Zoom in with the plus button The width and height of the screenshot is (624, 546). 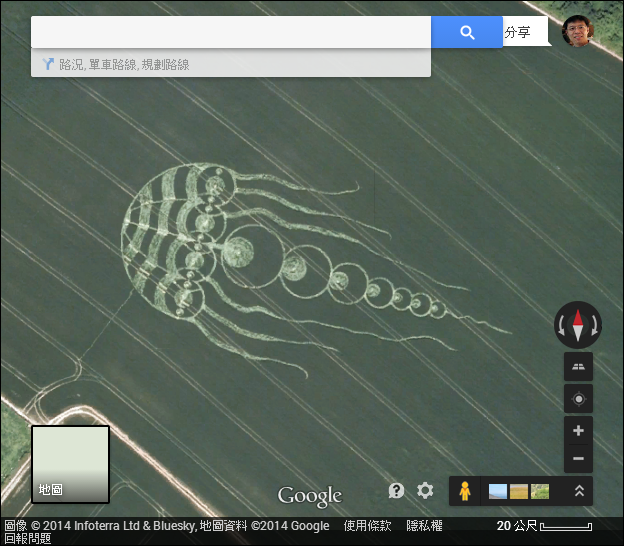tap(578, 430)
